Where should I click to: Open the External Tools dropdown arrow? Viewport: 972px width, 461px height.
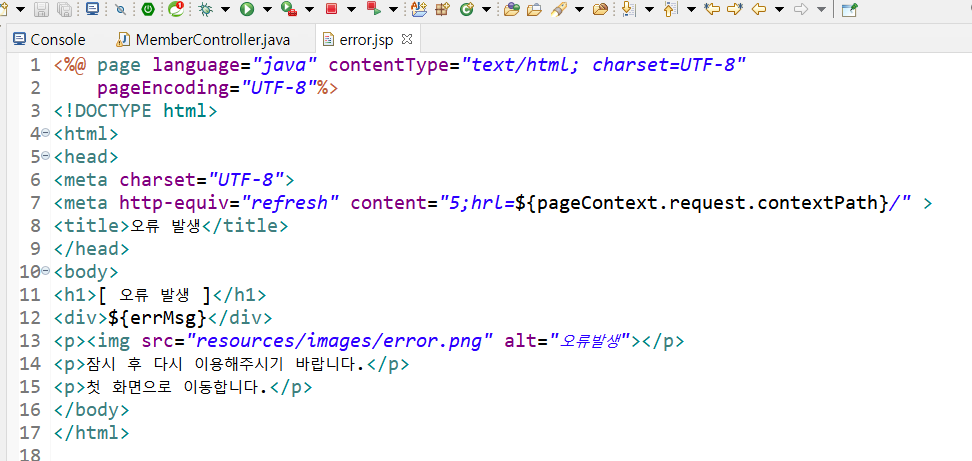click(309, 9)
